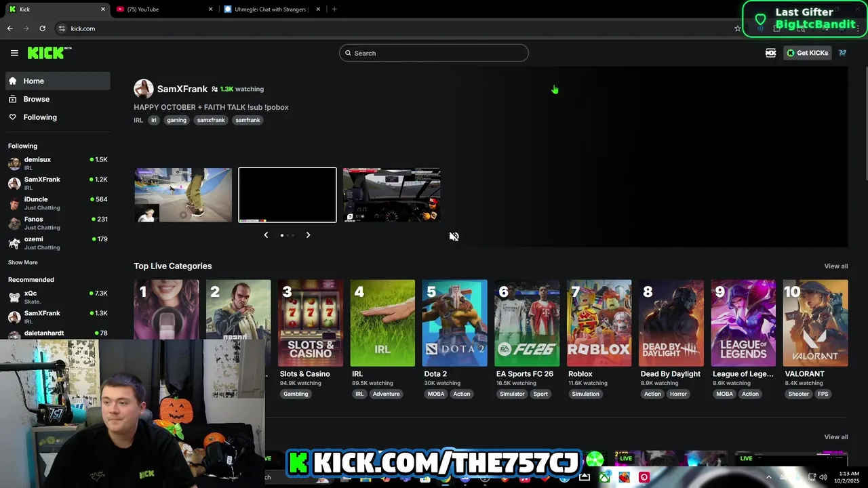
Task: Open xQc channel in Recommended list
Action: coord(58,297)
